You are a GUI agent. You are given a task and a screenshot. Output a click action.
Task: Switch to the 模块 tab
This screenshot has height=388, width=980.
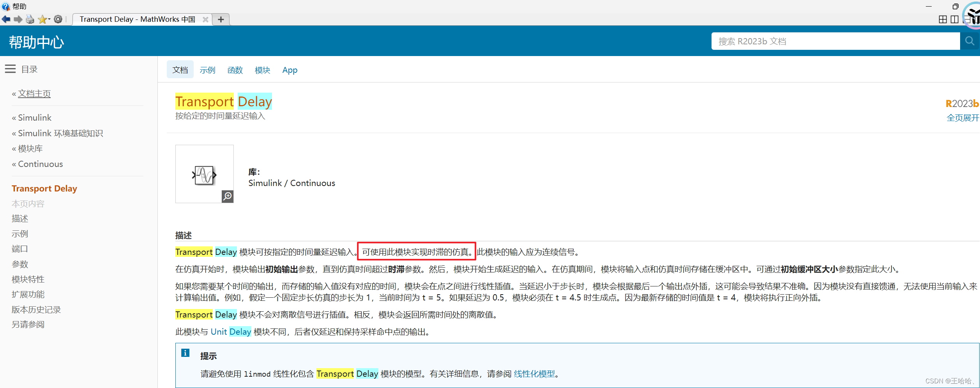(x=262, y=70)
